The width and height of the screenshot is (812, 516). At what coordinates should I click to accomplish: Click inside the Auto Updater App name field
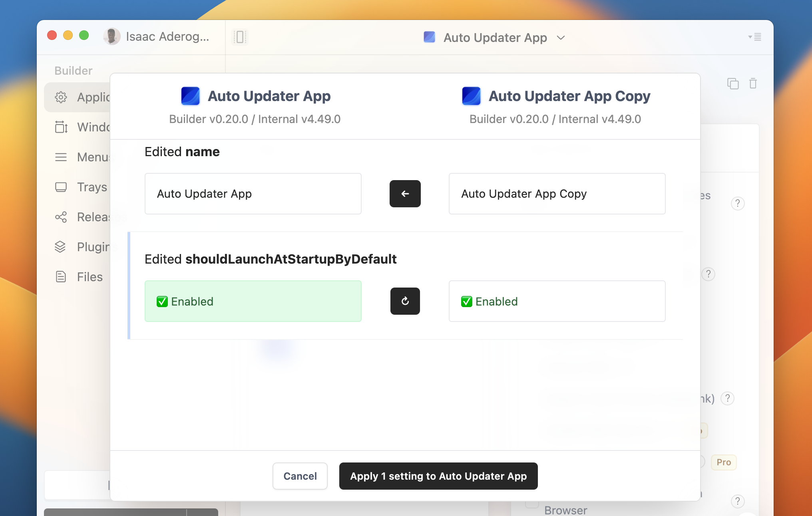253,194
